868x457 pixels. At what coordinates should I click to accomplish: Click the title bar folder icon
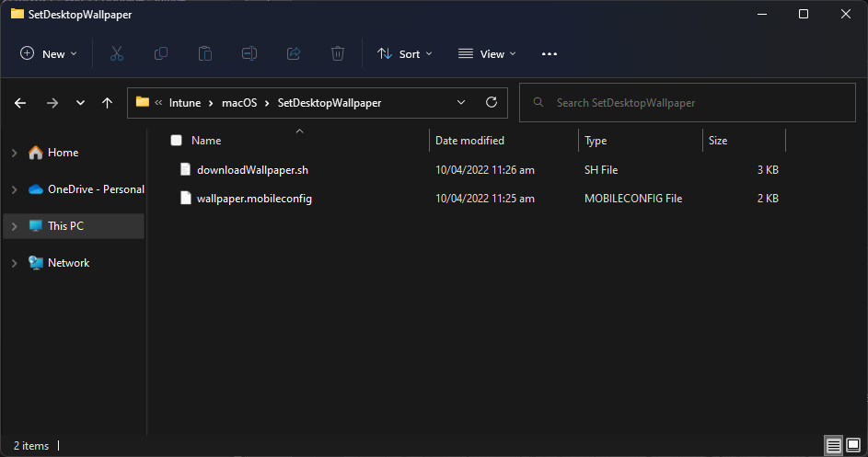point(17,14)
